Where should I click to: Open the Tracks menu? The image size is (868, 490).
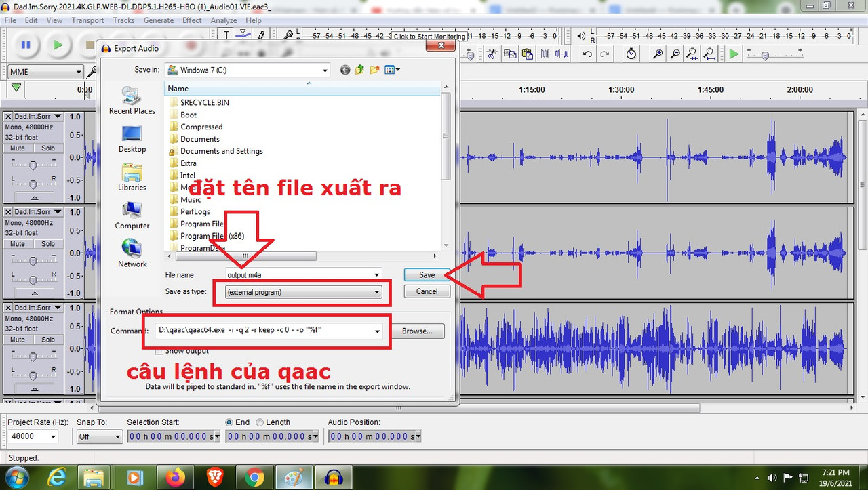tap(124, 20)
